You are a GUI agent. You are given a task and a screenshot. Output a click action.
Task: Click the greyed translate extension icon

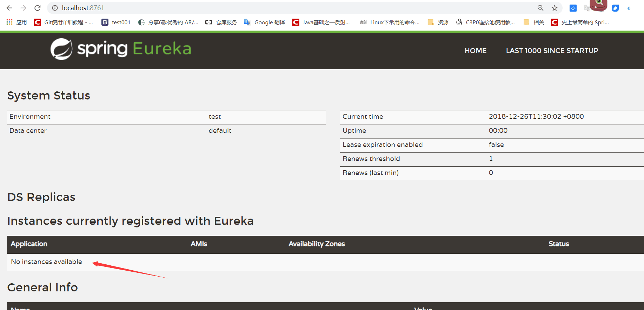tap(586, 8)
